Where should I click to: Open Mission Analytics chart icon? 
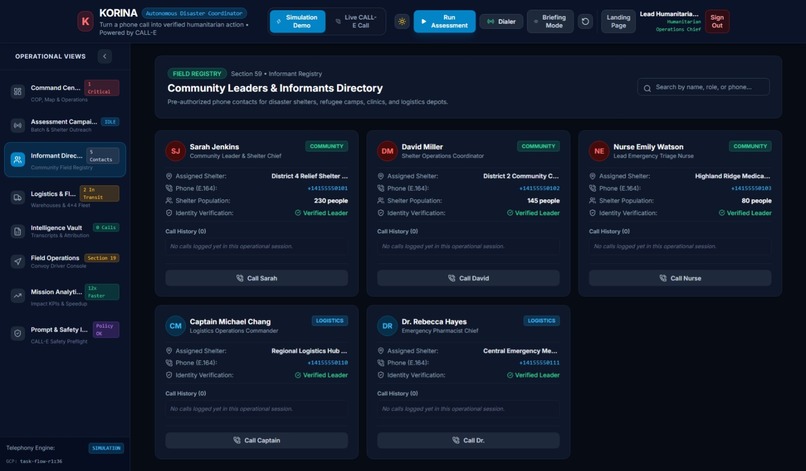point(18,296)
